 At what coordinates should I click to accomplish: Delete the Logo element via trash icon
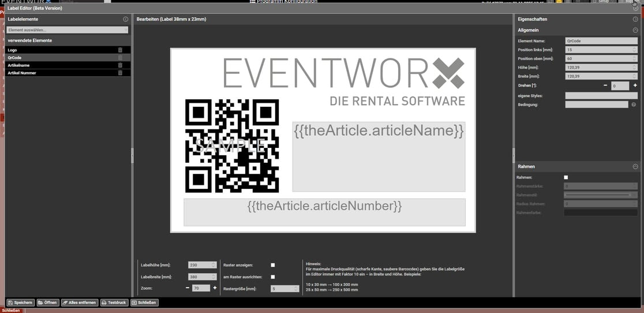coord(120,50)
